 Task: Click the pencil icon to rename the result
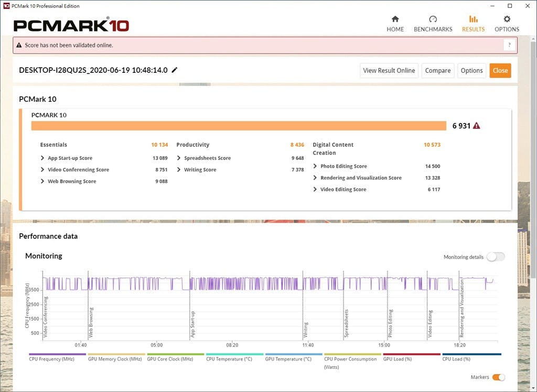[175, 70]
